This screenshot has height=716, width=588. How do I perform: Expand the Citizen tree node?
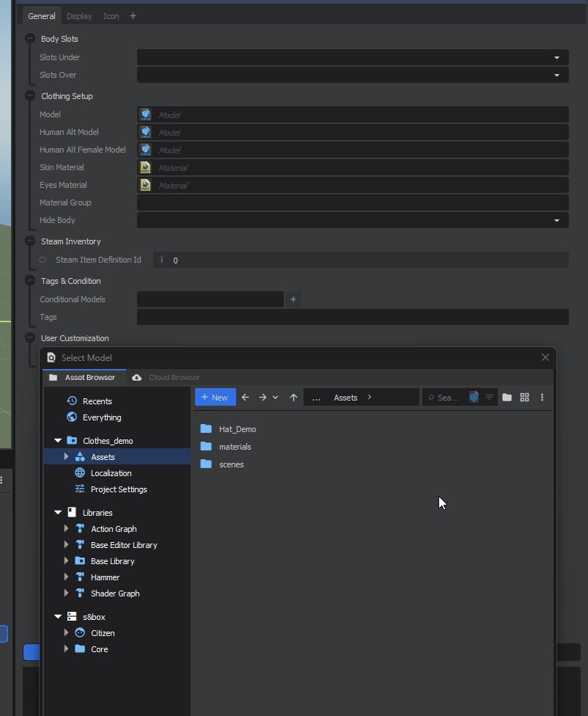coord(66,633)
